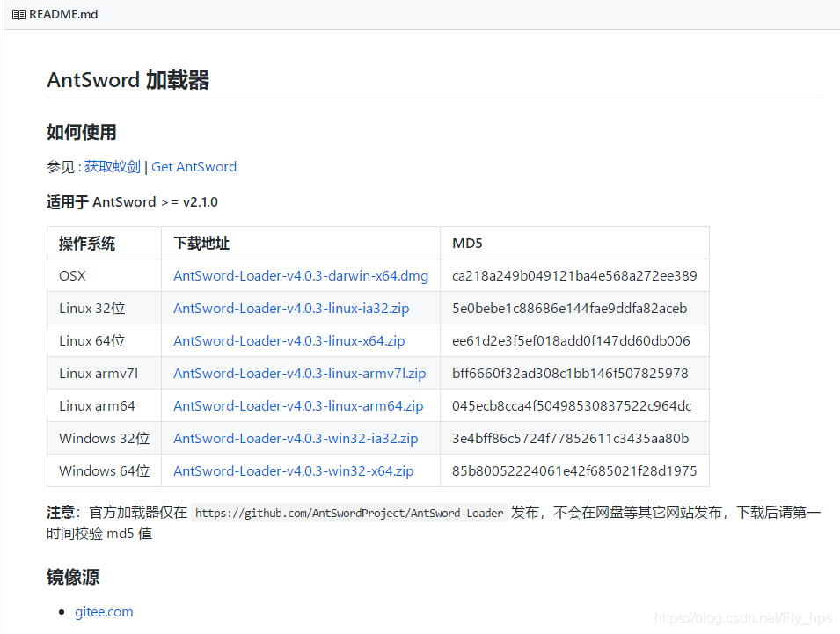Click the 镜像源 heading
The width and height of the screenshot is (840, 634).
[73, 577]
